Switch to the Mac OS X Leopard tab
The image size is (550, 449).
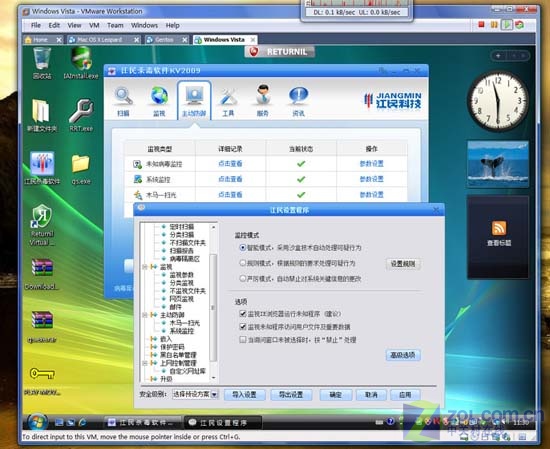[103, 40]
